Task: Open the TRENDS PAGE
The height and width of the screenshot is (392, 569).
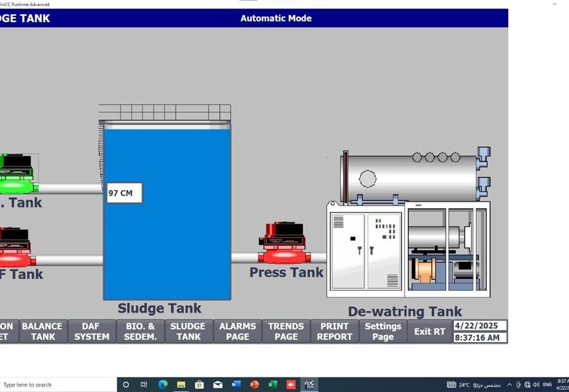Action: point(286,331)
